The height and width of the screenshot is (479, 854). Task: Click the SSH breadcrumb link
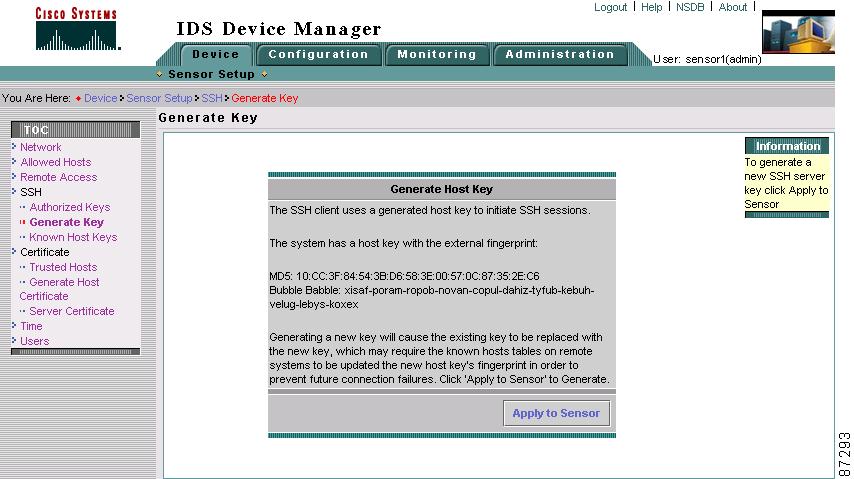point(212,98)
